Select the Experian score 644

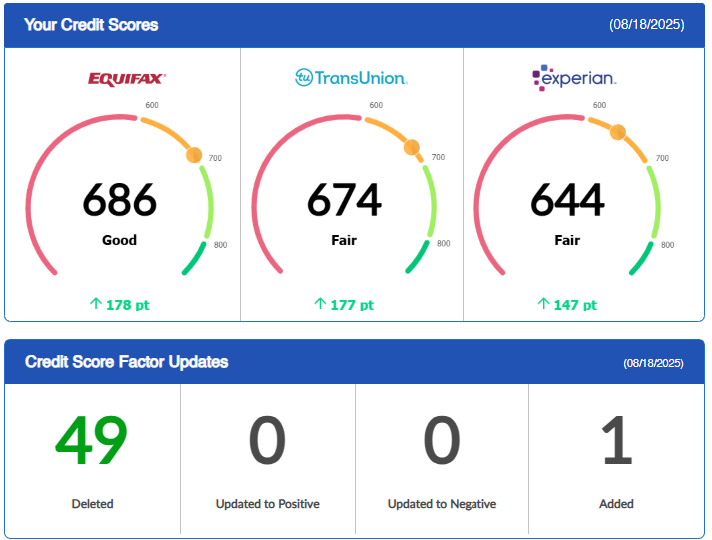(567, 200)
